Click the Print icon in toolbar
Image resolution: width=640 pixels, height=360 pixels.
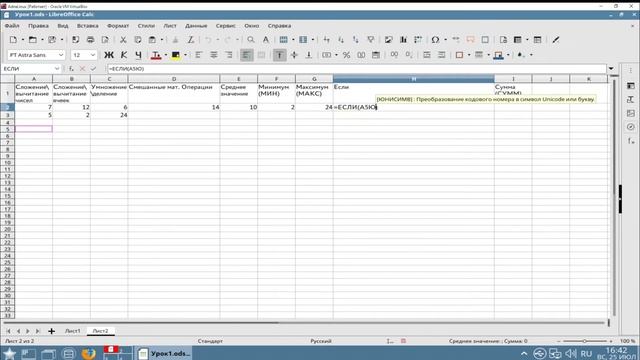pyautogui.click(x=90, y=40)
